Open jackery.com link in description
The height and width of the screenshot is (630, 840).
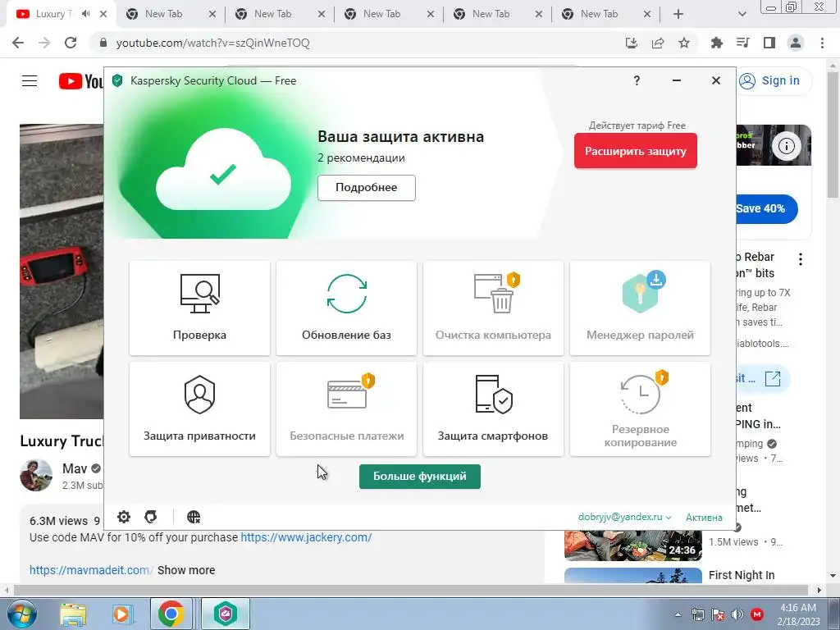(306, 537)
